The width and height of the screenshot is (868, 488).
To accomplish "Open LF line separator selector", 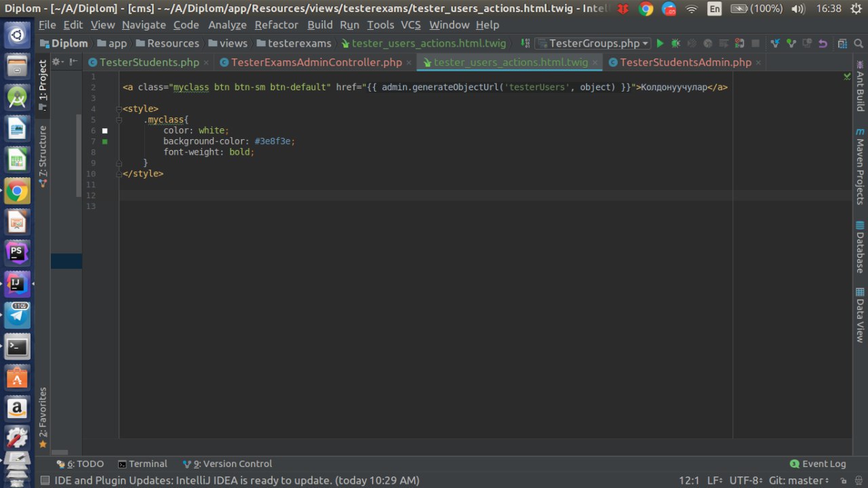I will 715,481.
